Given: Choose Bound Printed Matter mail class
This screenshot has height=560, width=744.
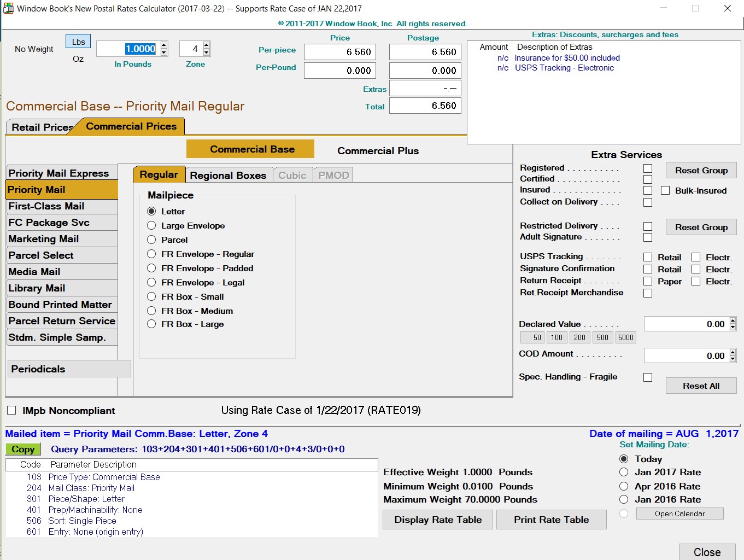Looking at the screenshot, I should (x=61, y=304).
